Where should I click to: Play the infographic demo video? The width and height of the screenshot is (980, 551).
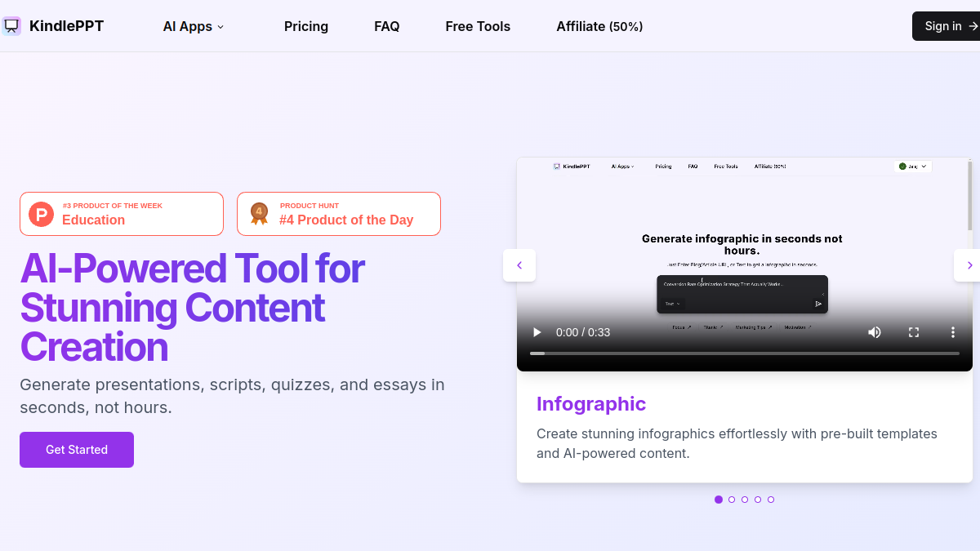point(537,332)
